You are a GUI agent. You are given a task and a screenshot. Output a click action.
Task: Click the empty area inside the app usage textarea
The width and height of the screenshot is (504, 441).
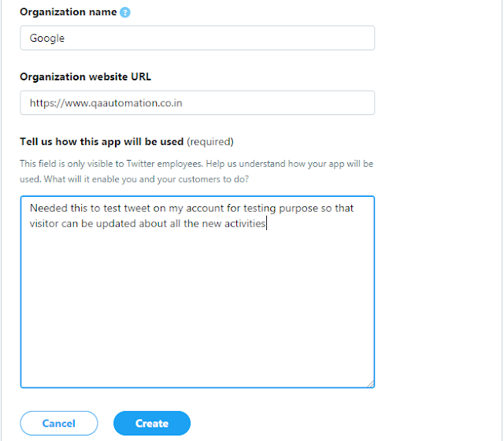tap(197, 315)
